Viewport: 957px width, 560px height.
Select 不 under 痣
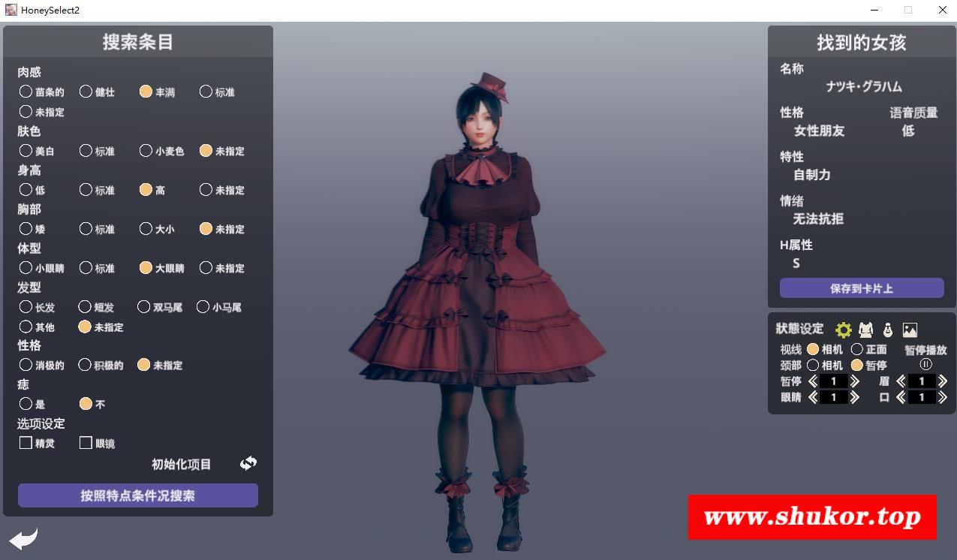pos(86,404)
